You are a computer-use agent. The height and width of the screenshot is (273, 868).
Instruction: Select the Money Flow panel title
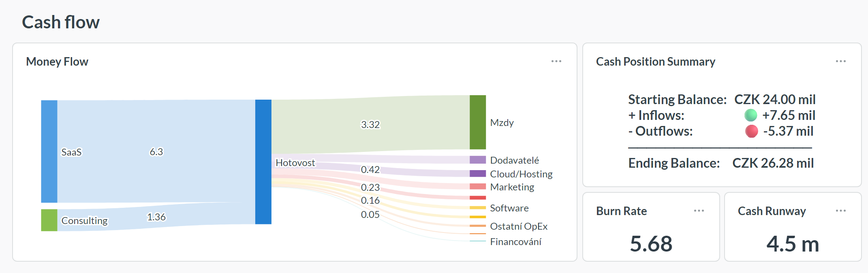click(x=57, y=62)
